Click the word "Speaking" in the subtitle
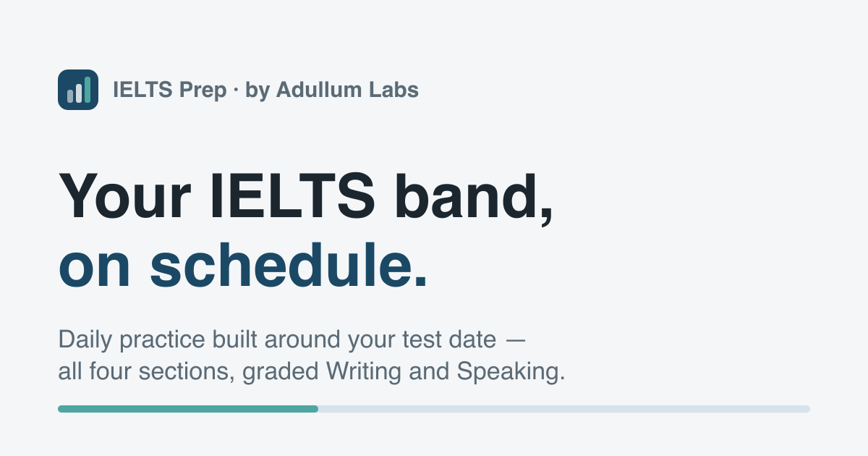Image resolution: width=868 pixels, height=456 pixels. click(x=508, y=373)
